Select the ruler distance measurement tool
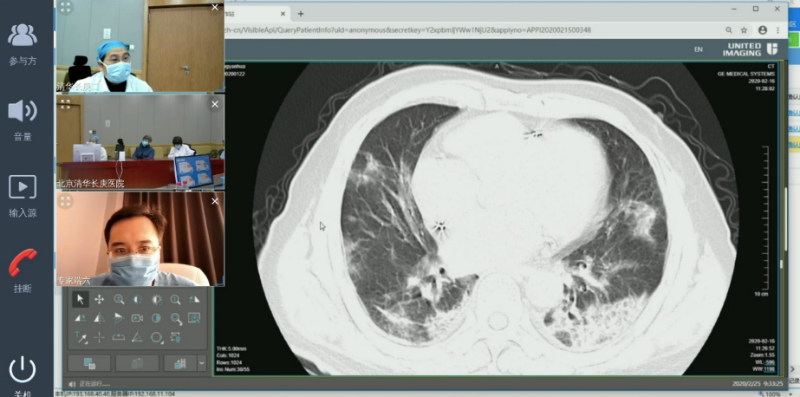This screenshot has width=800, height=397. pos(118,337)
